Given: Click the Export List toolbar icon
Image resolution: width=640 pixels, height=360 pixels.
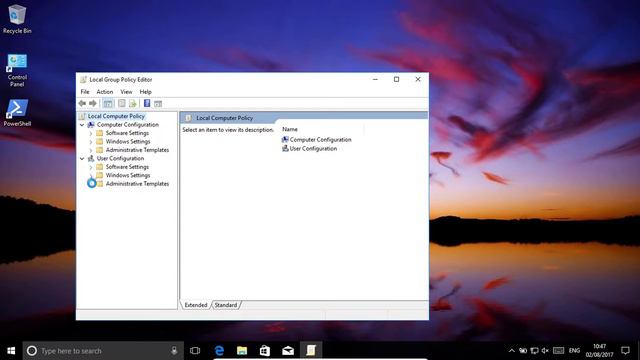Looking at the screenshot, I should point(133,104).
